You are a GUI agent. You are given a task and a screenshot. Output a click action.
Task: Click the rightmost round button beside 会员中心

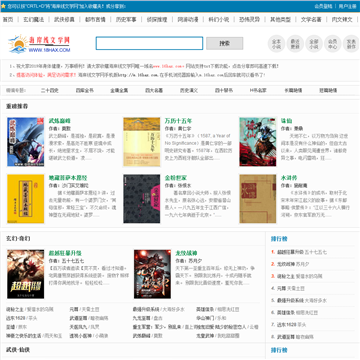[351, 44]
